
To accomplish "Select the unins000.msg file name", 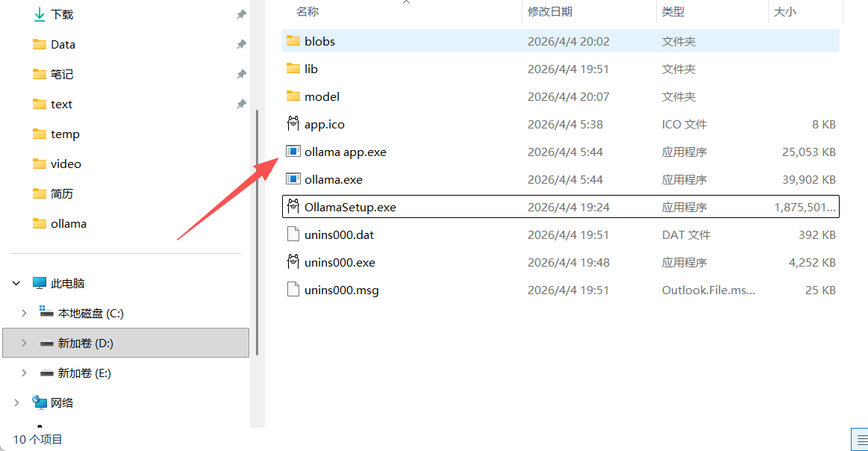I will coord(342,290).
